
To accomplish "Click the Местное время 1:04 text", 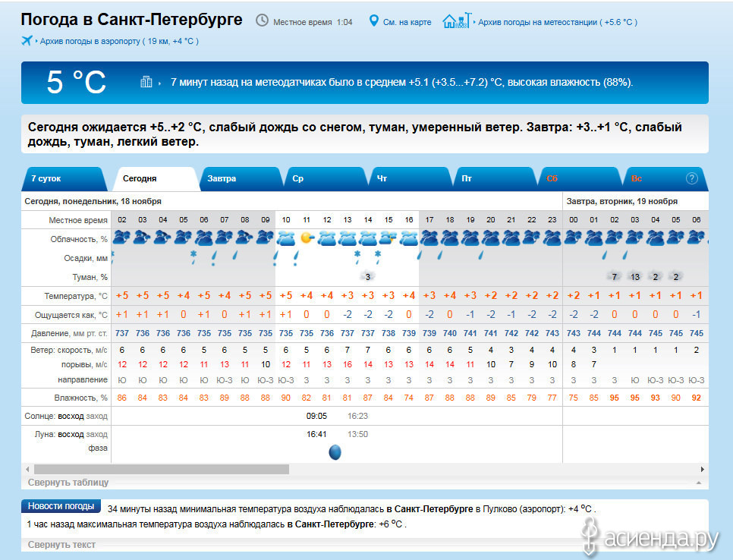I will (313, 22).
